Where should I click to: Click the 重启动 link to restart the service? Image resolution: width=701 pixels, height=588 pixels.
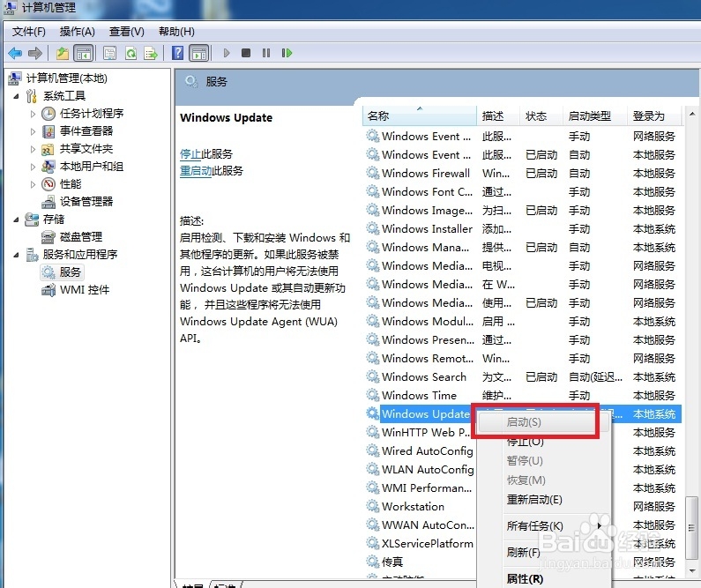pos(196,171)
